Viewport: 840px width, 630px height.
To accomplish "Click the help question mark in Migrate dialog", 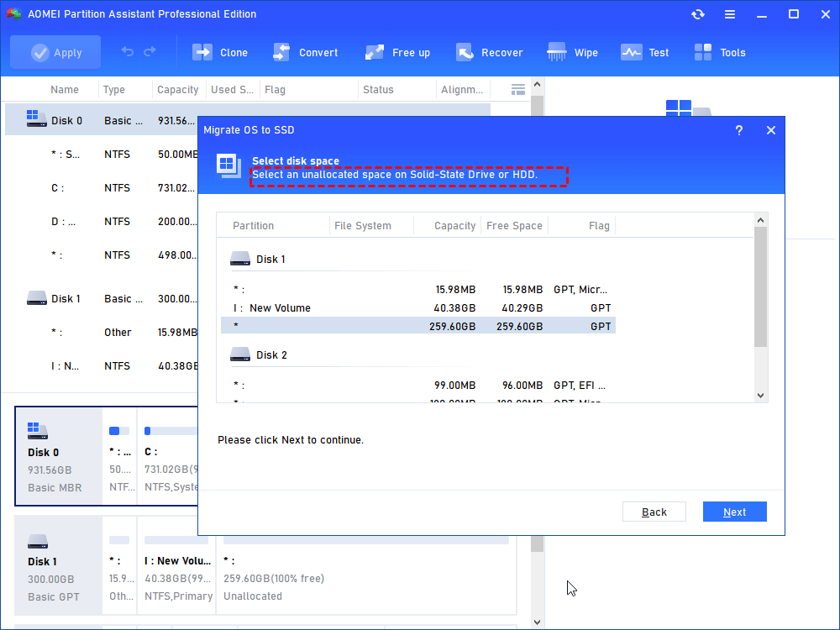I will tap(738, 130).
